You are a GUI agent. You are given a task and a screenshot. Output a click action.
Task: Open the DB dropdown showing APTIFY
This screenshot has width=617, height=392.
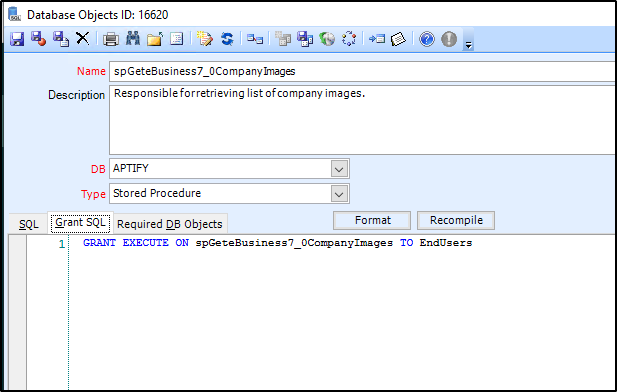click(x=340, y=169)
